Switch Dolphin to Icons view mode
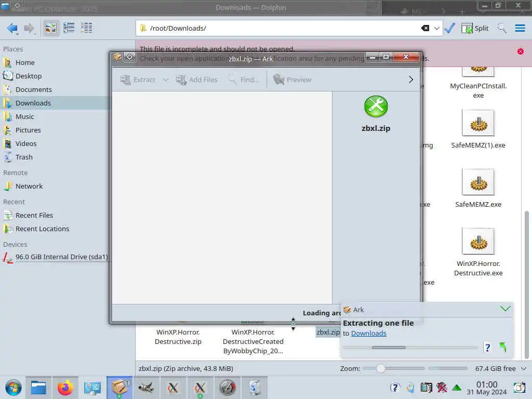The image size is (532, 399). (x=51, y=28)
